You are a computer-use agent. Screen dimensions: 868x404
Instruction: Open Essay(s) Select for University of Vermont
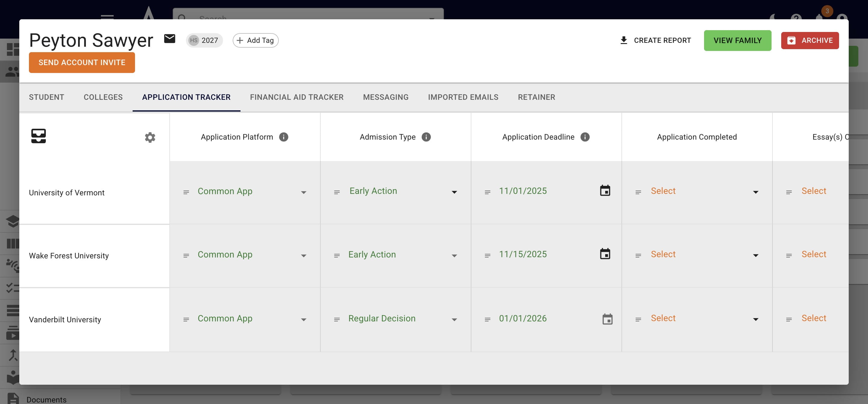tap(814, 191)
